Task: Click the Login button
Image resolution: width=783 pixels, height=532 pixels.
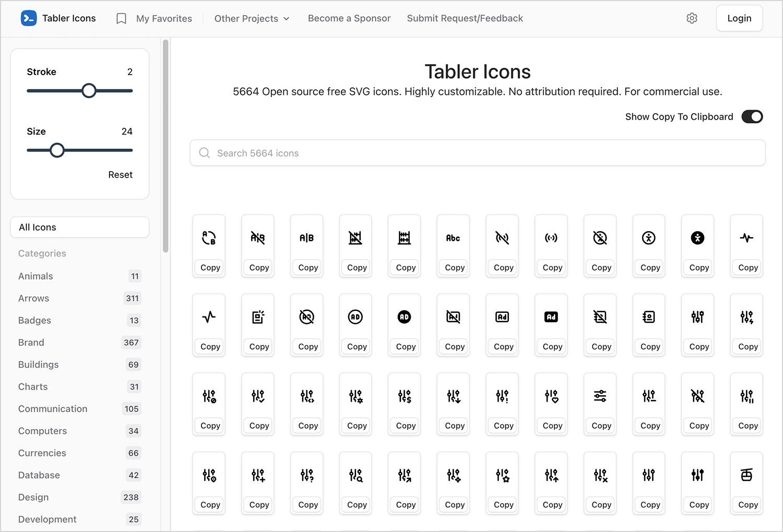Action: [739, 18]
